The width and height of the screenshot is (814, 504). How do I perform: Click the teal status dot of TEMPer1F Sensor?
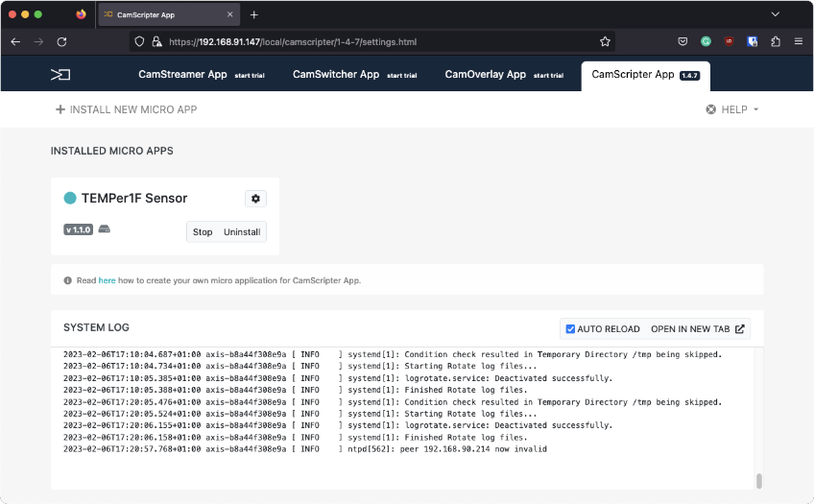pyautogui.click(x=69, y=198)
